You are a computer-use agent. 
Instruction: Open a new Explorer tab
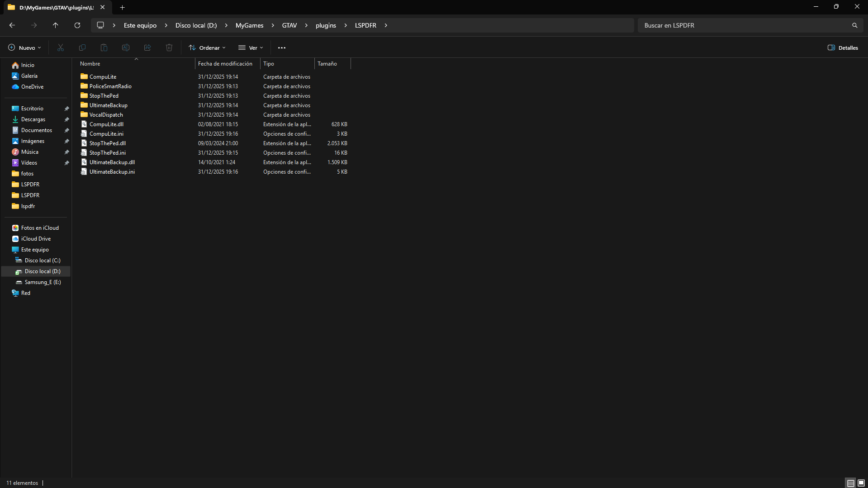coord(123,7)
